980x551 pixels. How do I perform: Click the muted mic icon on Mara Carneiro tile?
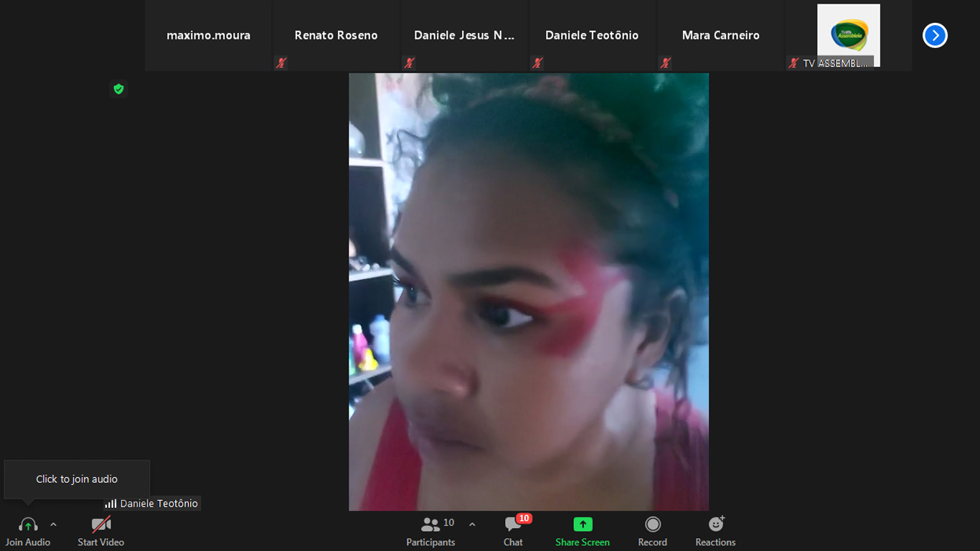point(666,63)
